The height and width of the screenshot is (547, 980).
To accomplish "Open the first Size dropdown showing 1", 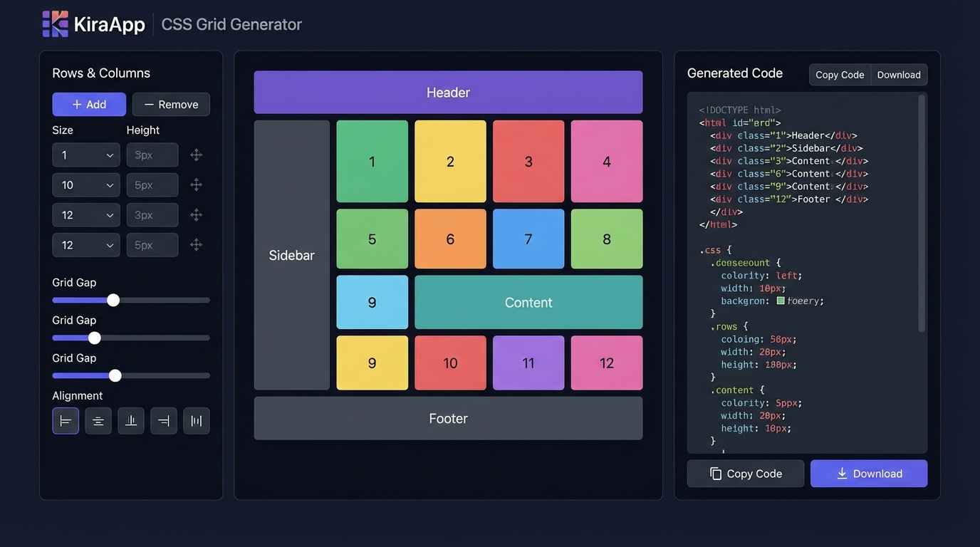I will click(85, 155).
